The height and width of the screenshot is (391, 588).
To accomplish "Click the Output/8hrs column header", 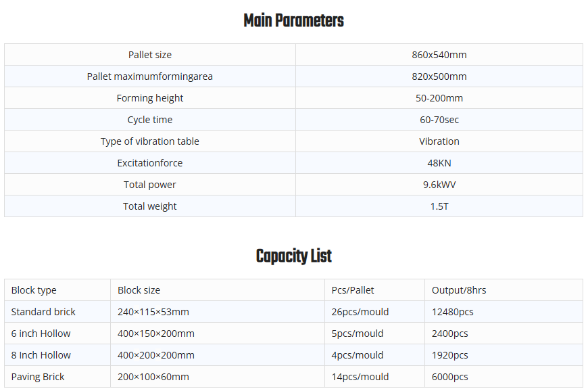I will click(459, 290).
